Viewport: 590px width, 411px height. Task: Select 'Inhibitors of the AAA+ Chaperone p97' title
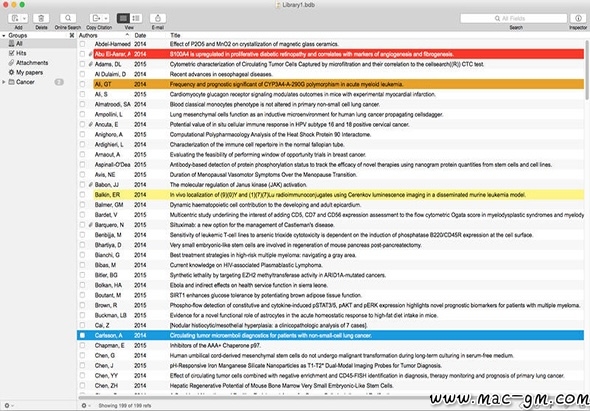[215, 346]
